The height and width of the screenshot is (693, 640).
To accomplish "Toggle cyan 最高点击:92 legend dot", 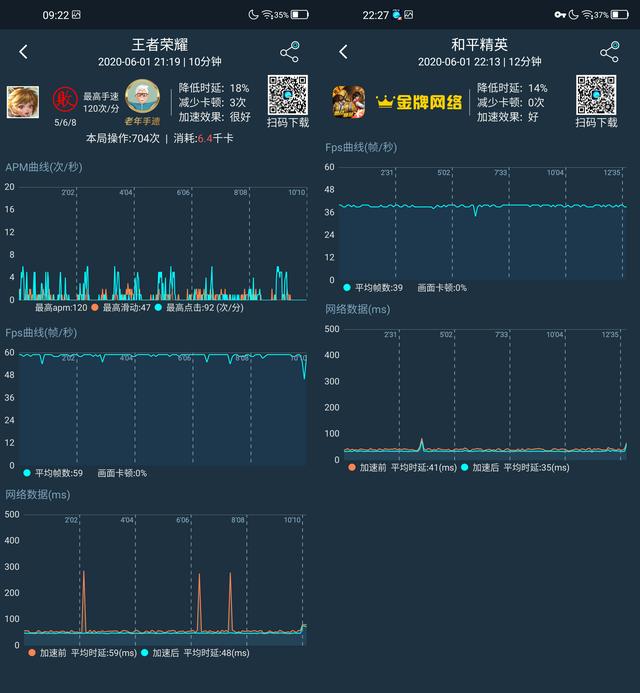I will tap(158, 307).
